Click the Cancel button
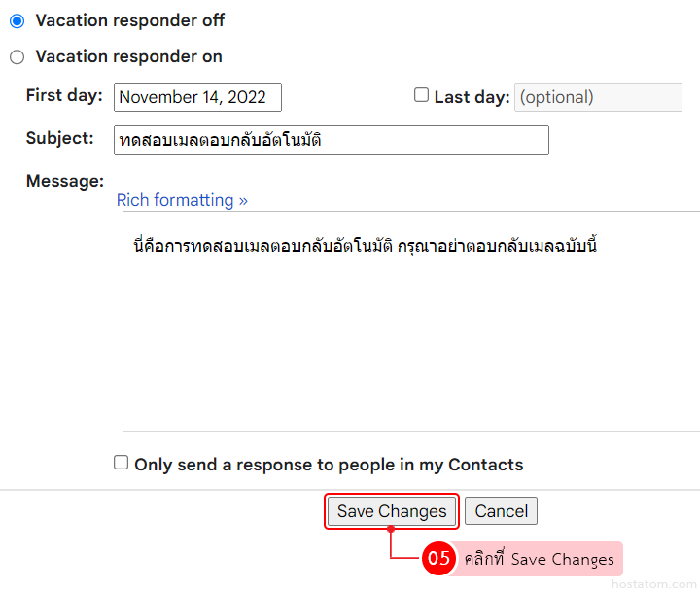Screen dimensions: 700x591 tap(501, 511)
